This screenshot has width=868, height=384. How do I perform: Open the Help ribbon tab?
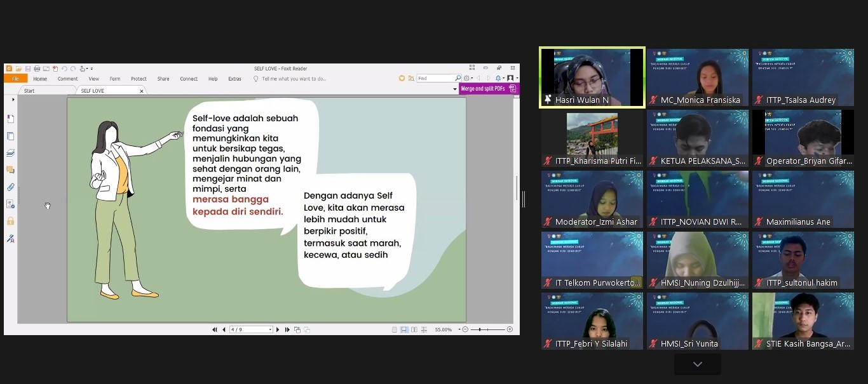click(x=213, y=79)
